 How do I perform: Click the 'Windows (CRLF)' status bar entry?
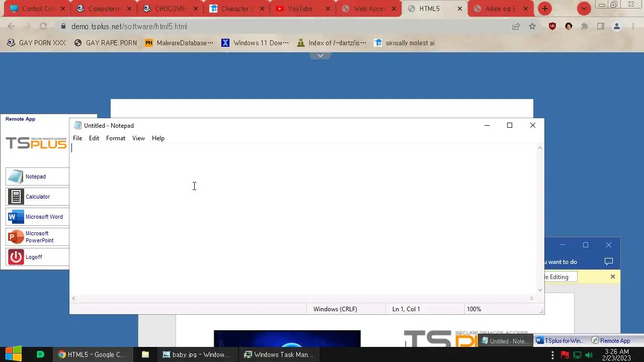click(335, 309)
